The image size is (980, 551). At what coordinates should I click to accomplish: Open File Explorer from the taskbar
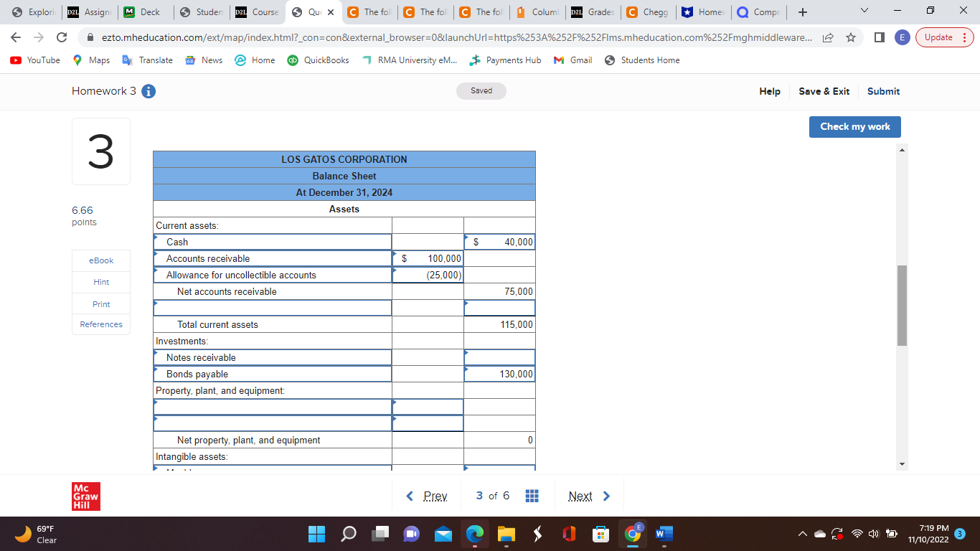click(x=507, y=534)
